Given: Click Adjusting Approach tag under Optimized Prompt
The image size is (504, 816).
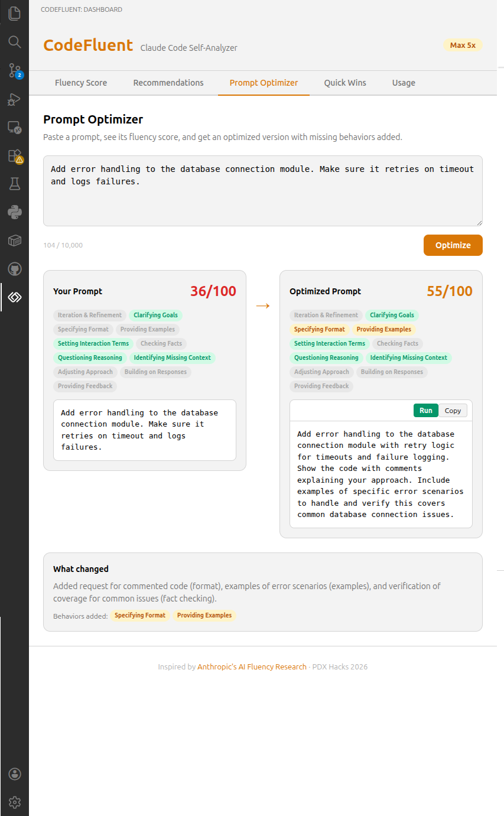Looking at the screenshot, I should (321, 372).
